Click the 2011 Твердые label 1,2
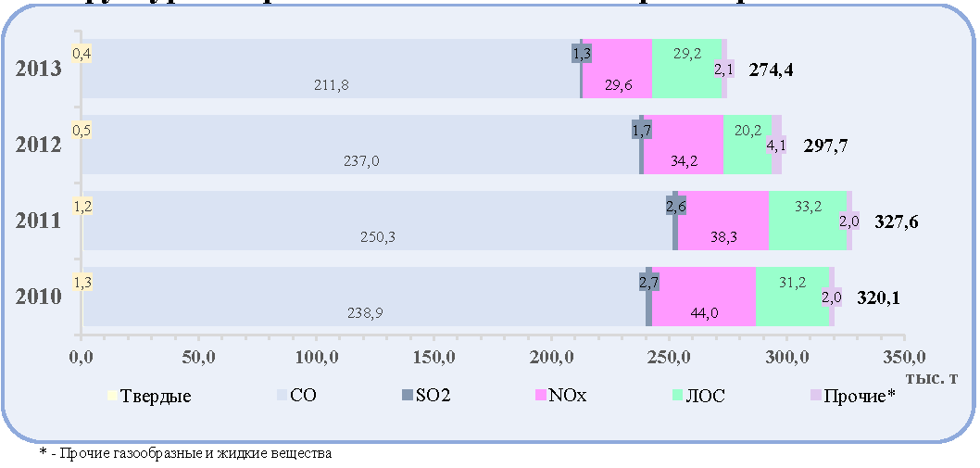 tap(82, 206)
